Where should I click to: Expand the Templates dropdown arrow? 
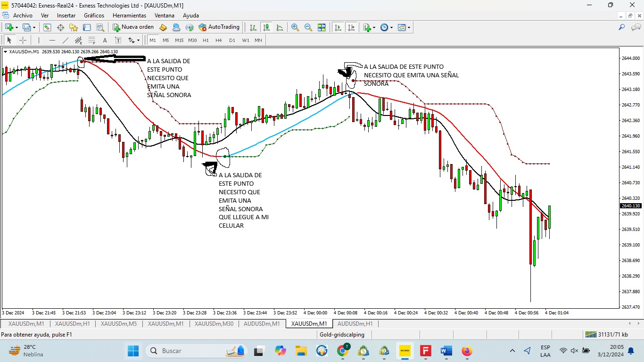(x=409, y=27)
